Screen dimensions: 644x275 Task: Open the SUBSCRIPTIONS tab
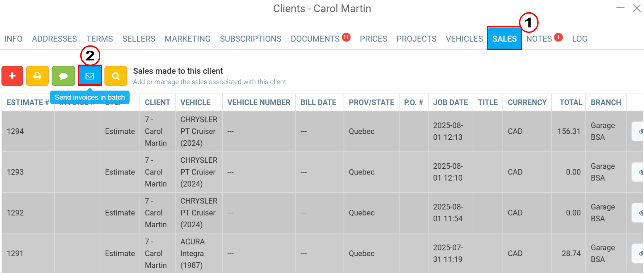(250, 39)
